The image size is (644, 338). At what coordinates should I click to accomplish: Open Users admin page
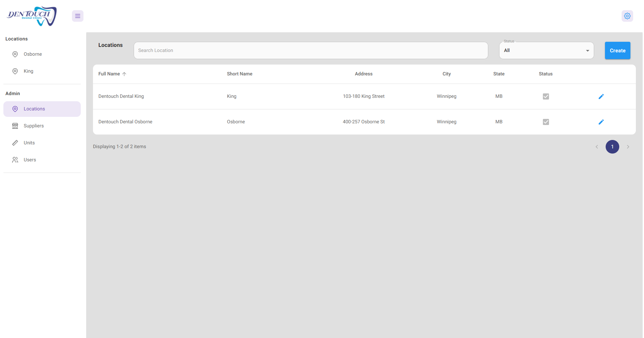42,160
